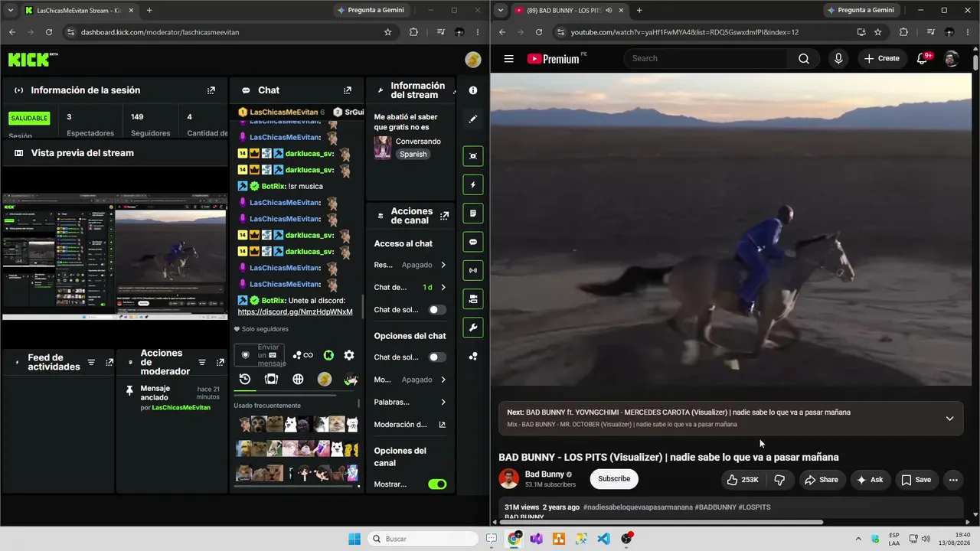
Task: Open more actions menu under the video
Action: (x=953, y=480)
